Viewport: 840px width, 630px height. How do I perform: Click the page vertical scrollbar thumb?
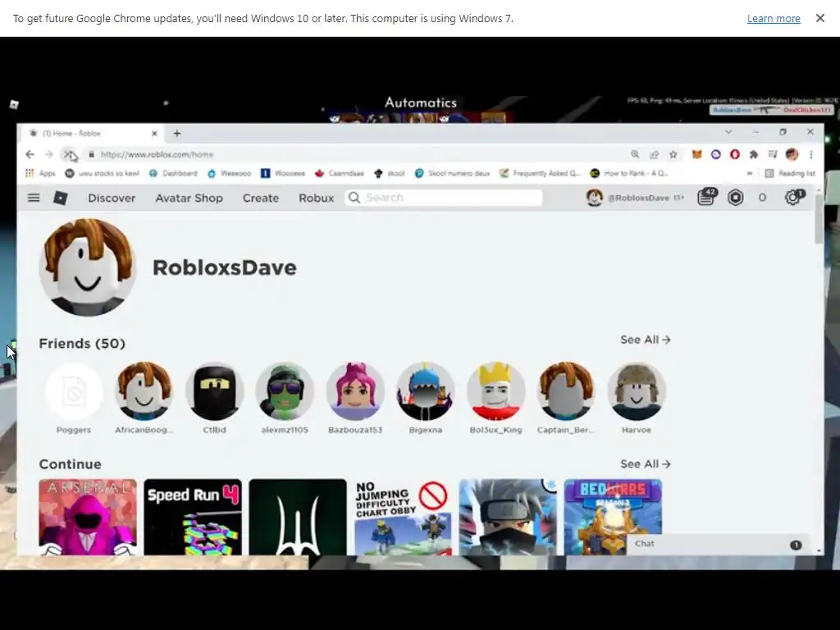tap(818, 218)
